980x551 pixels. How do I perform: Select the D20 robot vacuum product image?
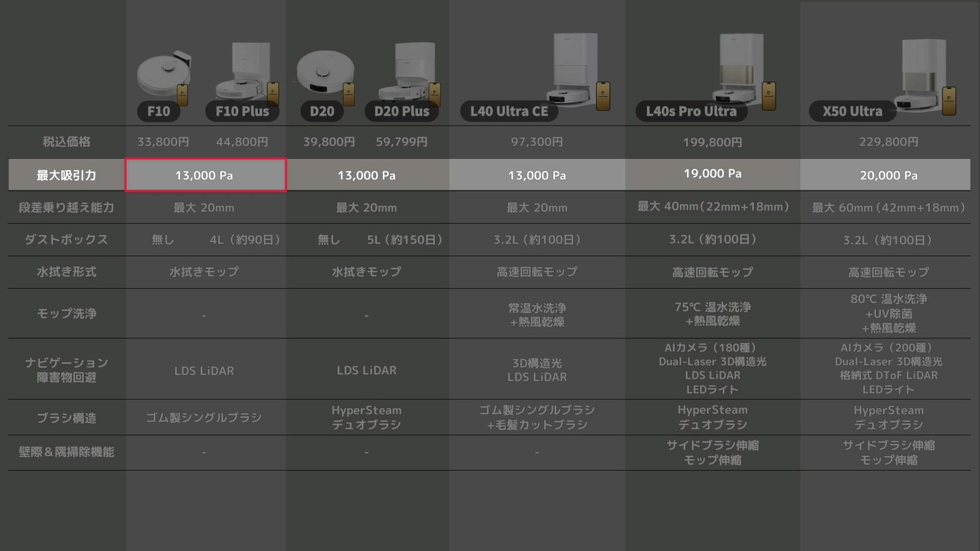(x=326, y=74)
